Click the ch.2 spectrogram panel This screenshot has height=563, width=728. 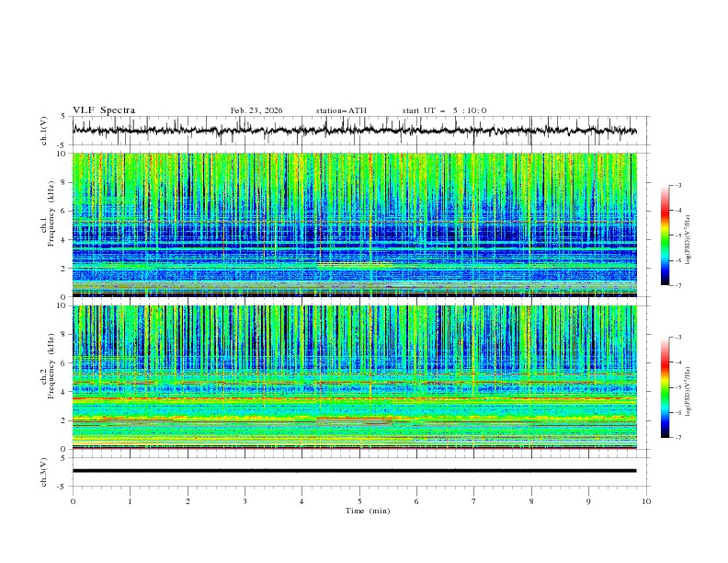354,377
